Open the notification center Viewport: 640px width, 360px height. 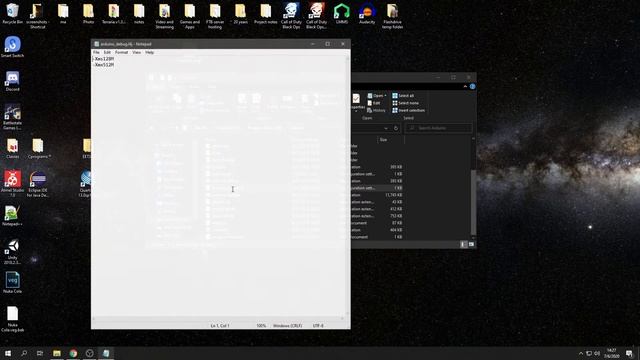[x=629, y=353]
